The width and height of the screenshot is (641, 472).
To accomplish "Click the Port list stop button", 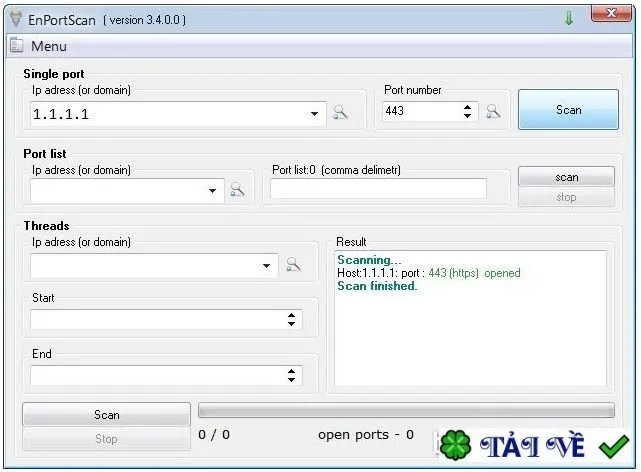I will (x=566, y=197).
